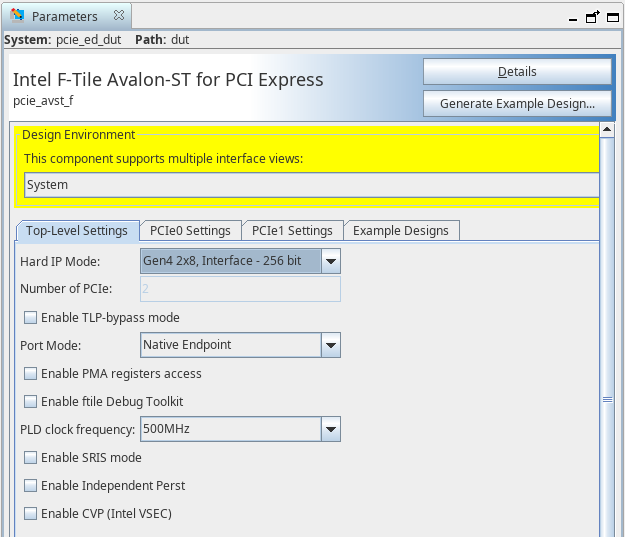
Task: Check Enable Independent Perst
Action: pyautogui.click(x=30, y=486)
